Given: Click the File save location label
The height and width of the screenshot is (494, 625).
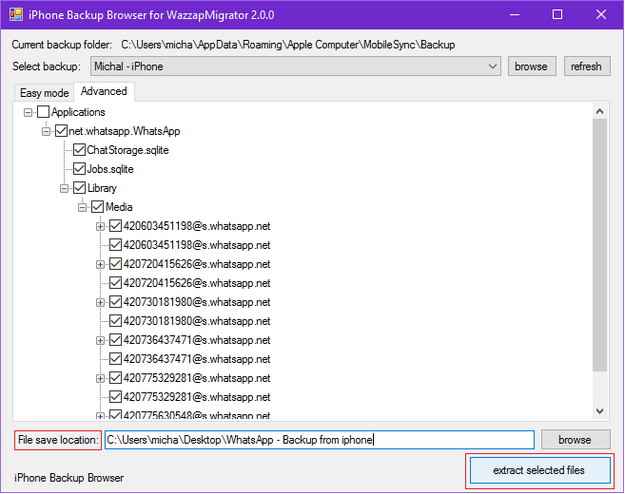Looking at the screenshot, I should click(x=58, y=440).
